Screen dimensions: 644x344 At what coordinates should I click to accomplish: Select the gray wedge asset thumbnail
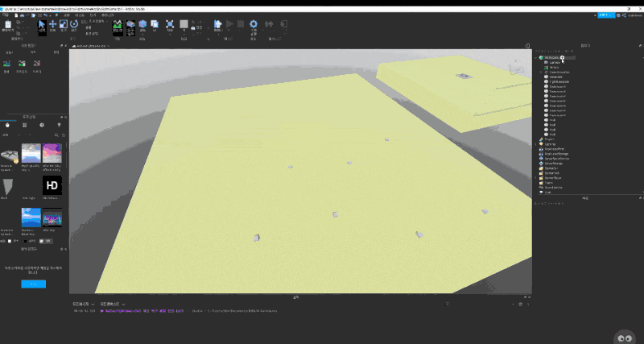(x=7, y=187)
